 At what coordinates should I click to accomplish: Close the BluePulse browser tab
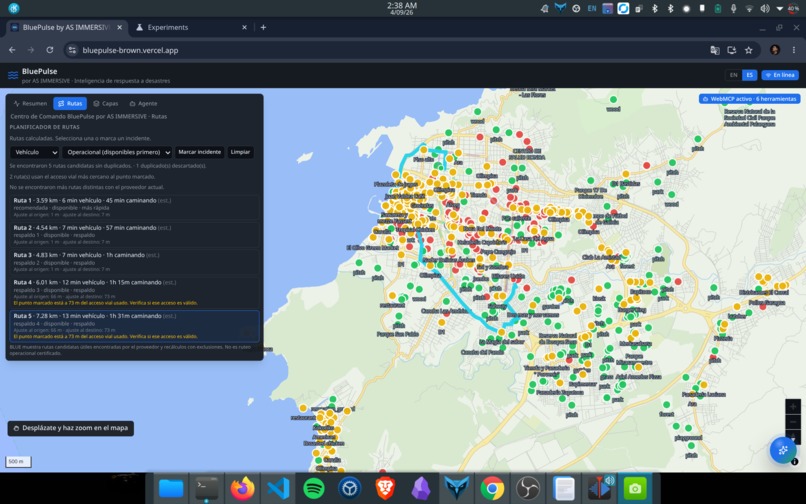[x=119, y=27]
